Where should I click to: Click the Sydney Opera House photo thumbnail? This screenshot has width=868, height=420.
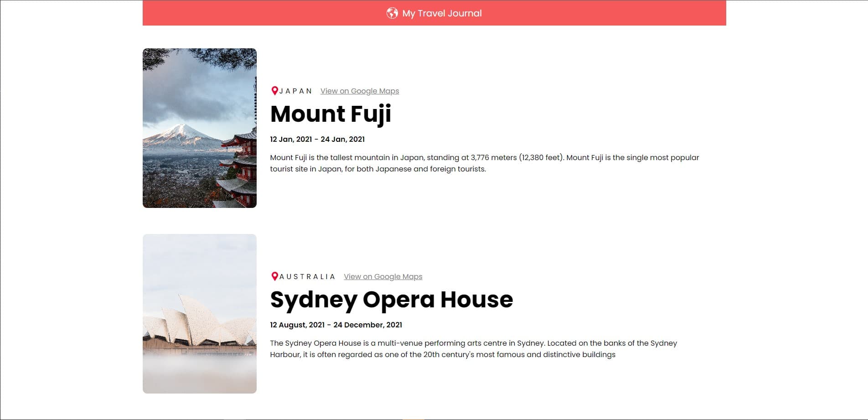point(200,314)
